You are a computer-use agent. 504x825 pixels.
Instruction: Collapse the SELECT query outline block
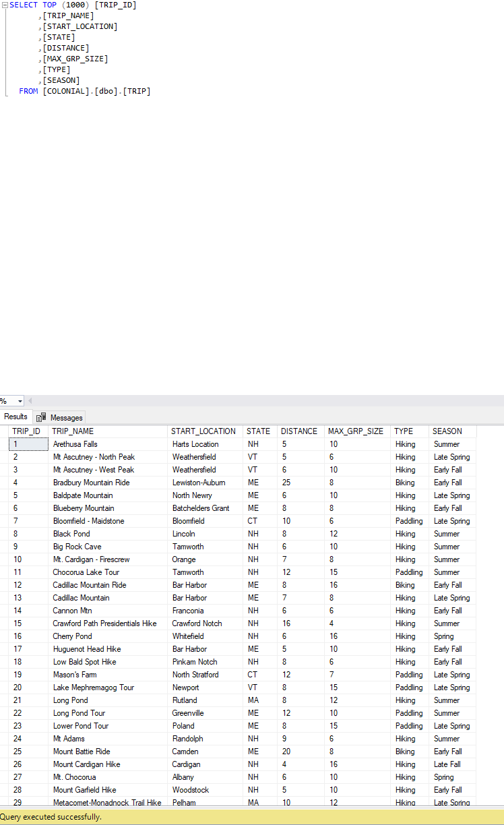click(x=5, y=5)
